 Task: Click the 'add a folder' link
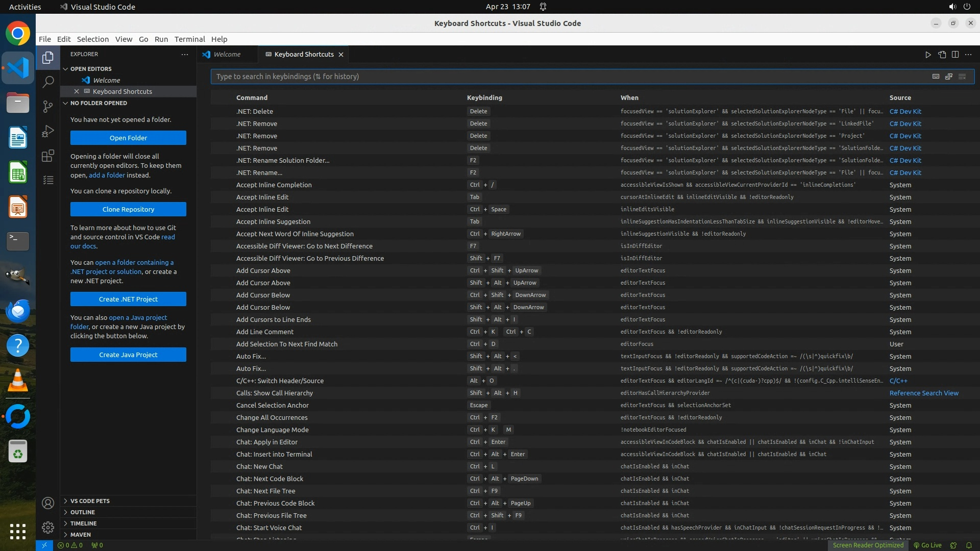[x=107, y=175]
